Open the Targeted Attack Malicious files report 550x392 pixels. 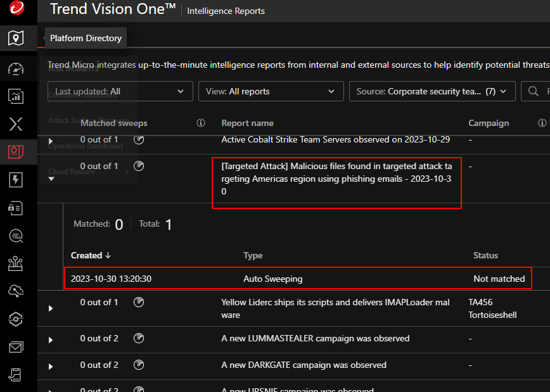(x=336, y=179)
